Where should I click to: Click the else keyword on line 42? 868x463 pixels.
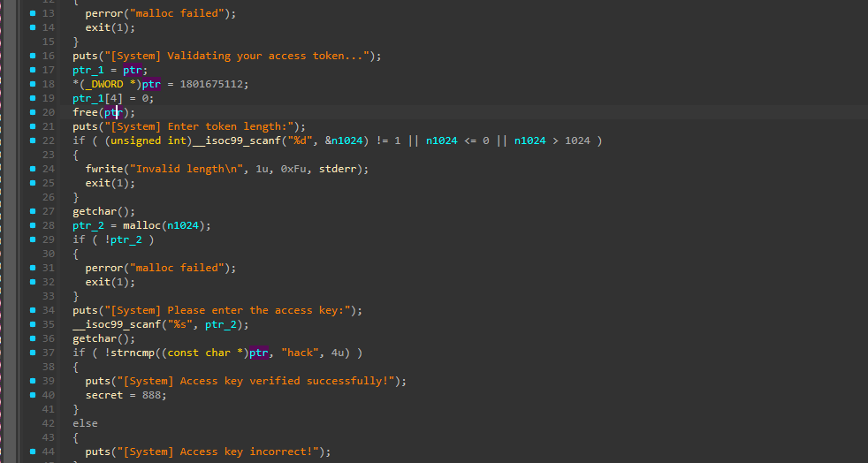pyautogui.click(x=85, y=423)
